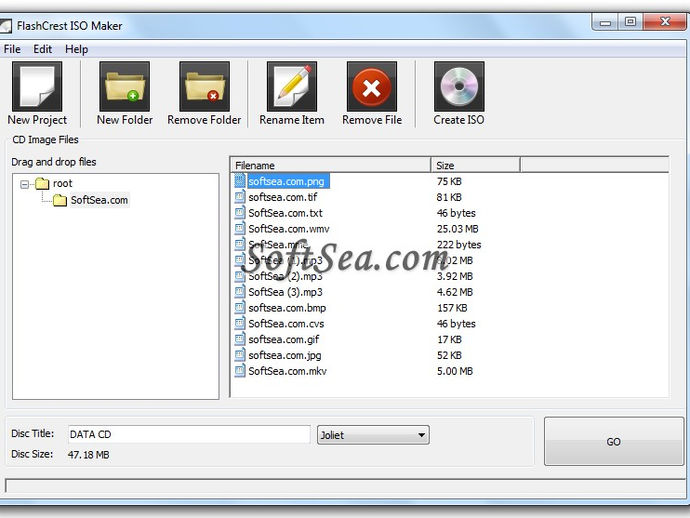The width and height of the screenshot is (690, 518).
Task: Click file icon beside softsea.com.gif
Action: [x=239, y=339]
